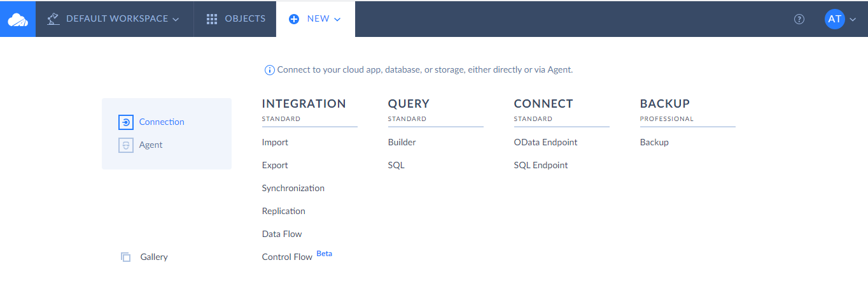Screen dimensions: 868x295
Task: Open help via the question mark icon
Action: point(799,19)
